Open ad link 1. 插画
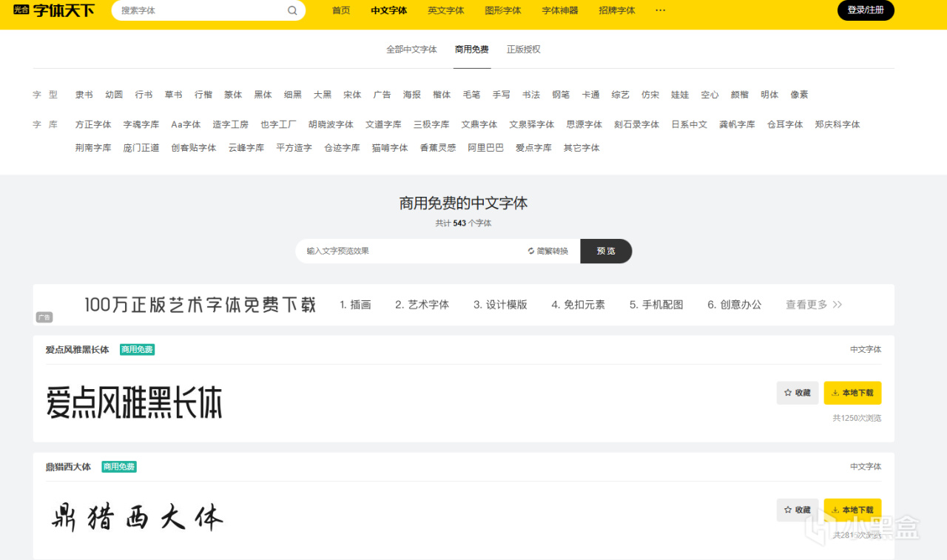 coord(356,305)
